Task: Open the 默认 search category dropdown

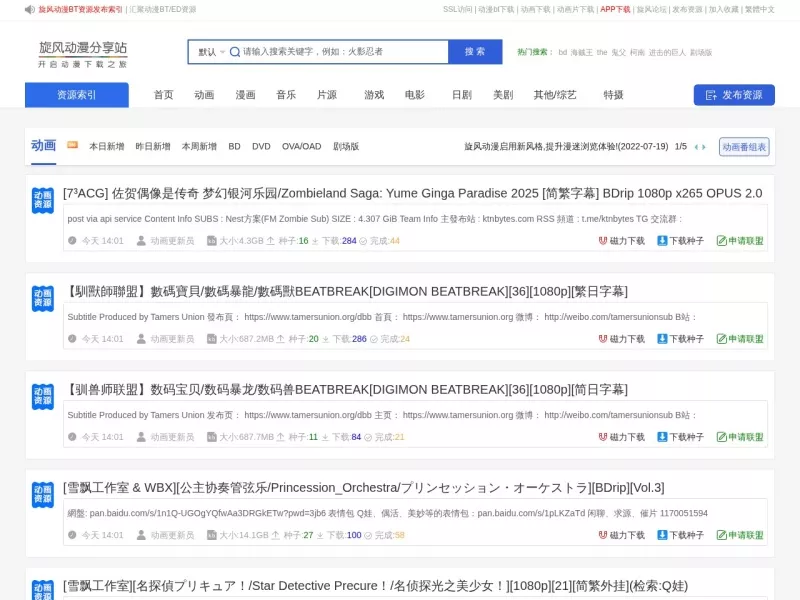Action: pyautogui.click(x=211, y=52)
